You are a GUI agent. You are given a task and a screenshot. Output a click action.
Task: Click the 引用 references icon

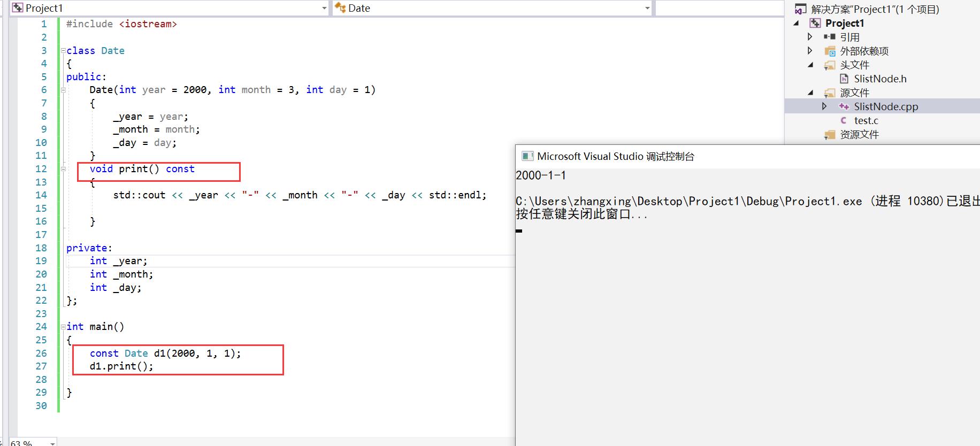click(830, 37)
